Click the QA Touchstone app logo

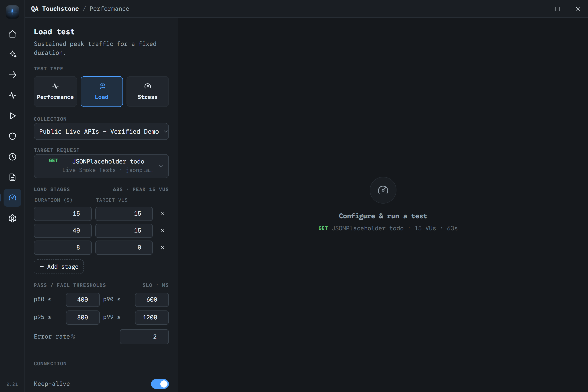[12, 12]
